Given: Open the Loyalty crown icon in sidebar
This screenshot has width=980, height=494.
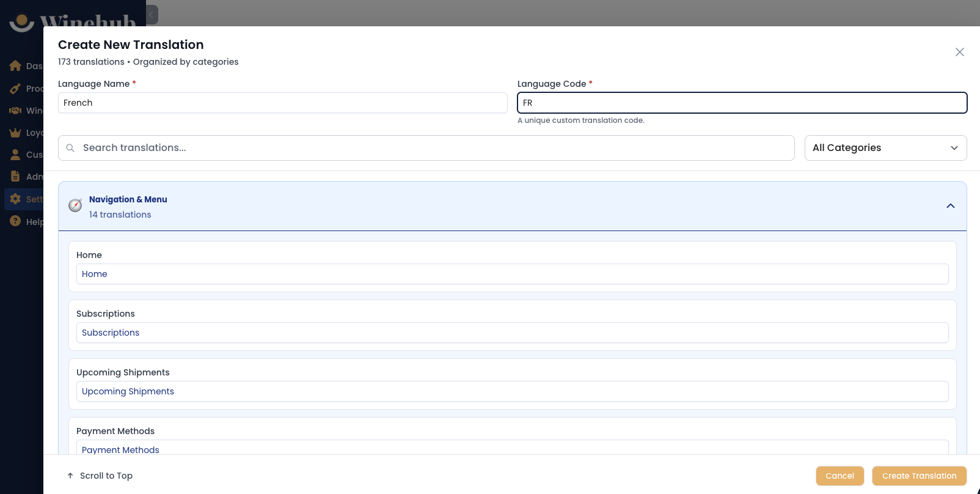Looking at the screenshot, I should pyautogui.click(x=15, y=133).
